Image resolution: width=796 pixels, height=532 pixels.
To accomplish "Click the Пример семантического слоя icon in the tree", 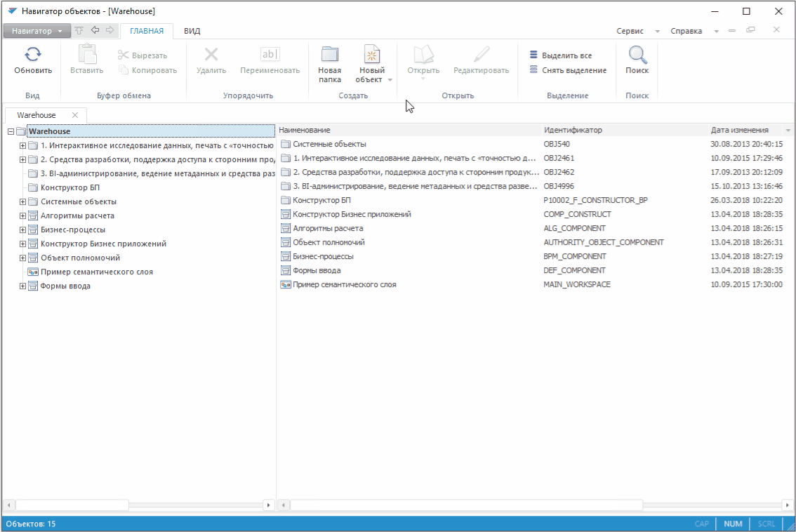I will (33, 272).
